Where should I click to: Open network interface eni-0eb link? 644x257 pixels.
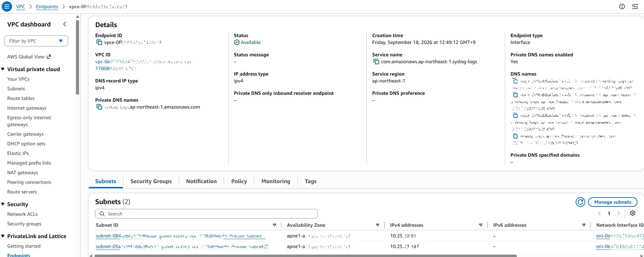(620, 236)
